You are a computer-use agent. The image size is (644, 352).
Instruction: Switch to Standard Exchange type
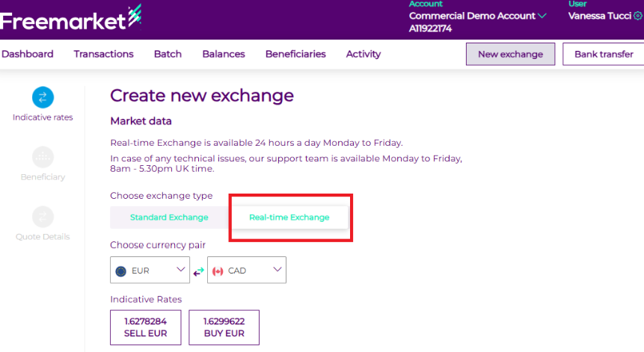point(169,217)
